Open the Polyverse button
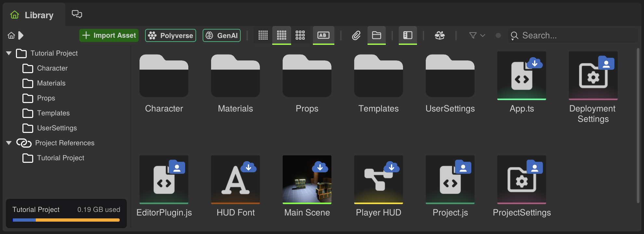Viewport: 644px width, 234px height. click(170, 35)
